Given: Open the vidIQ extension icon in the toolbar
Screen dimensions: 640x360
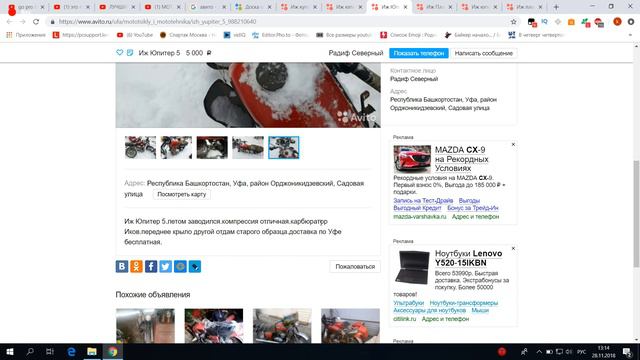Looking at the screenshot, I should (x=544, y=22).
